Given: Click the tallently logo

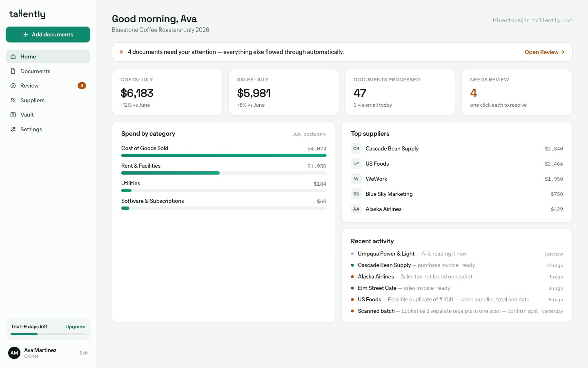Looking at the screenshot, I should (27, 14).
